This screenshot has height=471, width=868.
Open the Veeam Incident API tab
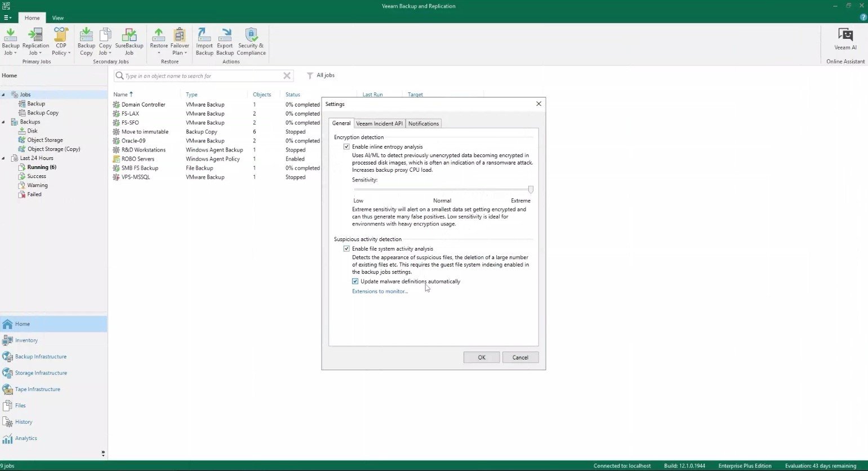379,123
